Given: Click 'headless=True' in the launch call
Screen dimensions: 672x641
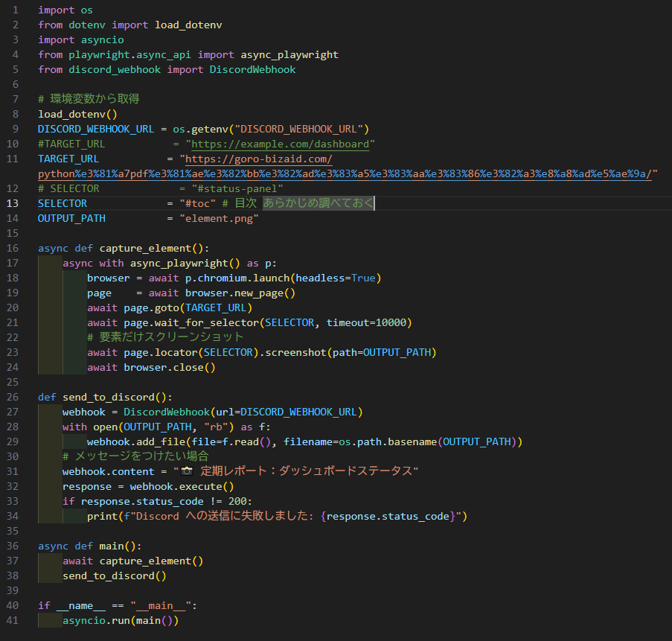Looking at the screenshot, I should pyautogui.click(x=335, y=278).
